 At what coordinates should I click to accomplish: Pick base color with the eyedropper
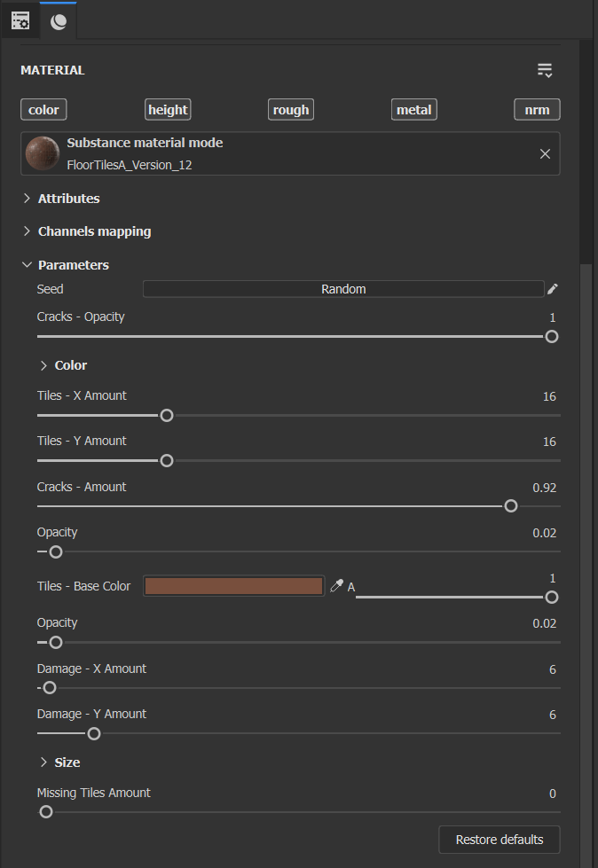(336, 586)
